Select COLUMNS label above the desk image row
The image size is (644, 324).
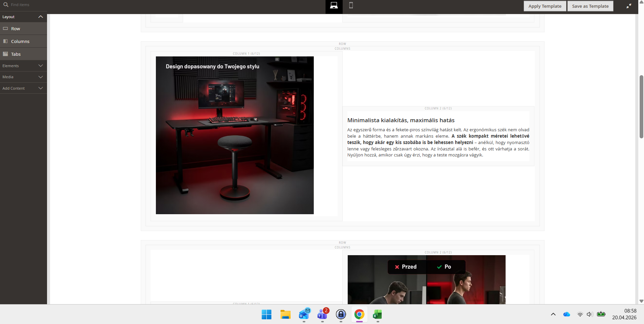click(342, 49)
